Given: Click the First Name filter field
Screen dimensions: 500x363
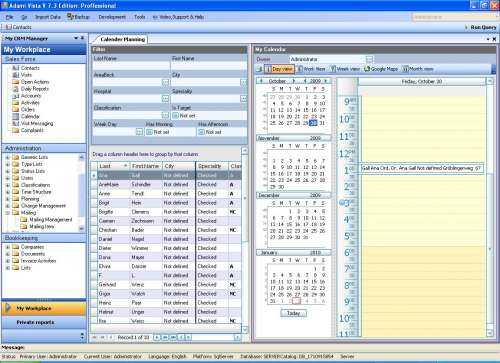Looking at the screenshot, I should 209,66.
